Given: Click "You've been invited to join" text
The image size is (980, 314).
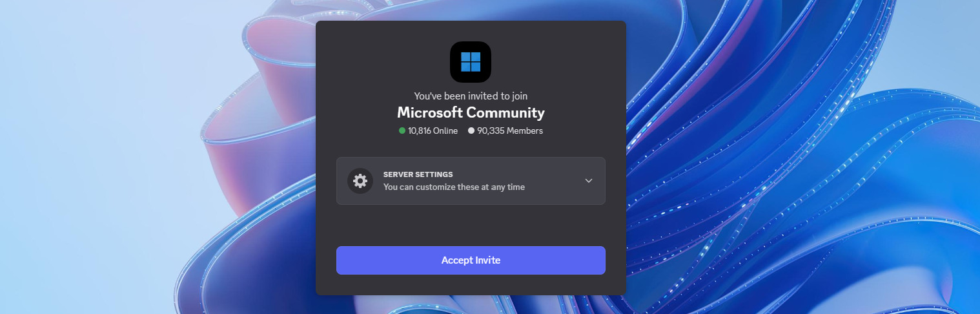Looking at the screenshot, I should point(471,96).
